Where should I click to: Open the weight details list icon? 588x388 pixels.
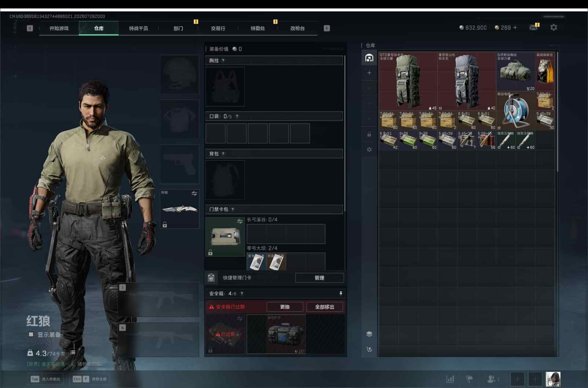pyautogui.click(x=73, y=352)
